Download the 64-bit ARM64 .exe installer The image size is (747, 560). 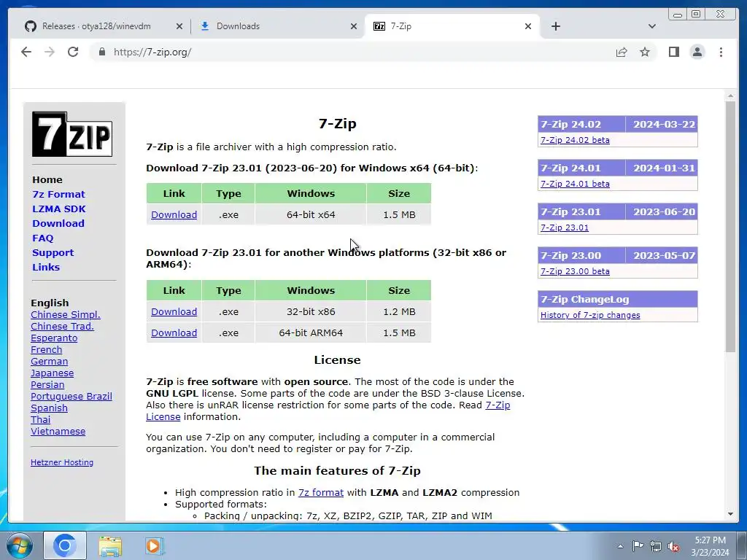tap(174, 332)
